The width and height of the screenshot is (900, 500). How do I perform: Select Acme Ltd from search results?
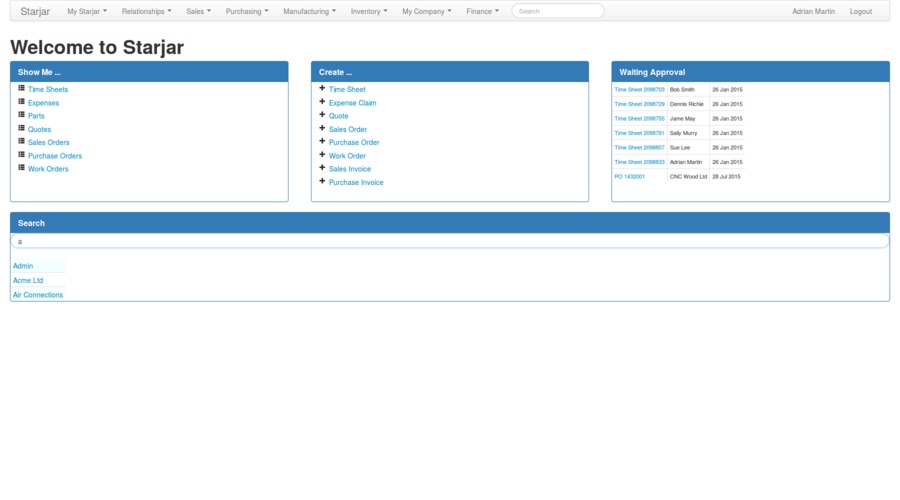tap(28, 281)
